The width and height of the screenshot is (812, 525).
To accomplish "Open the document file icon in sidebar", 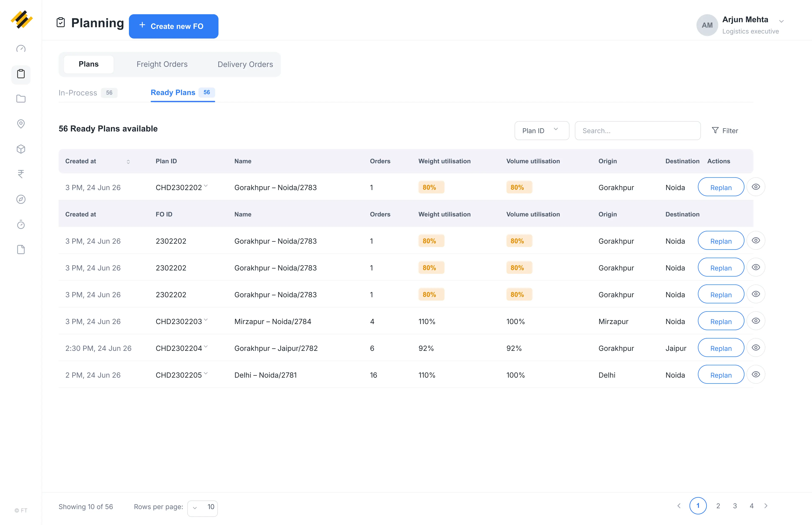I will [21, 250].
